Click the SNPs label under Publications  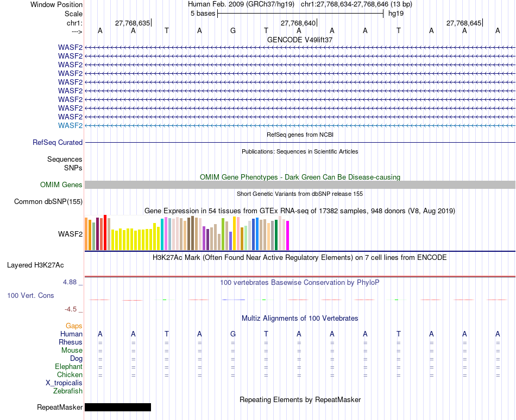point(73,168)
